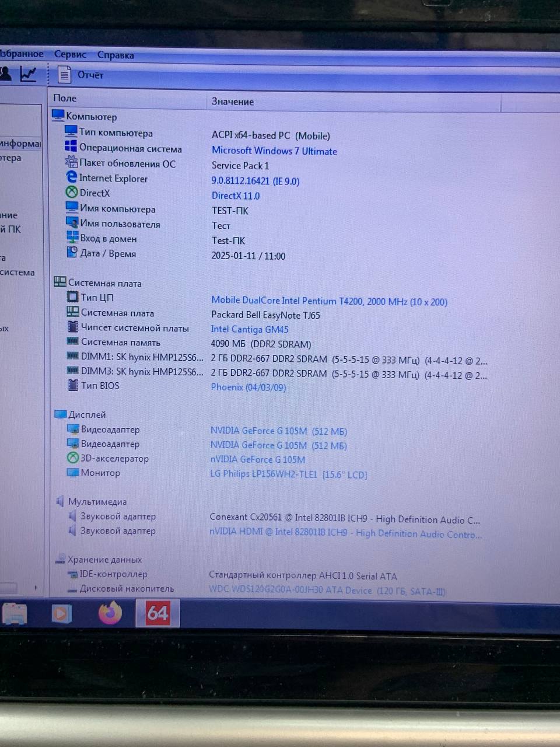Viewport: 560px width, 747px height.
Task: Click the Монитор icon
Action: click(x=73, y=472)
